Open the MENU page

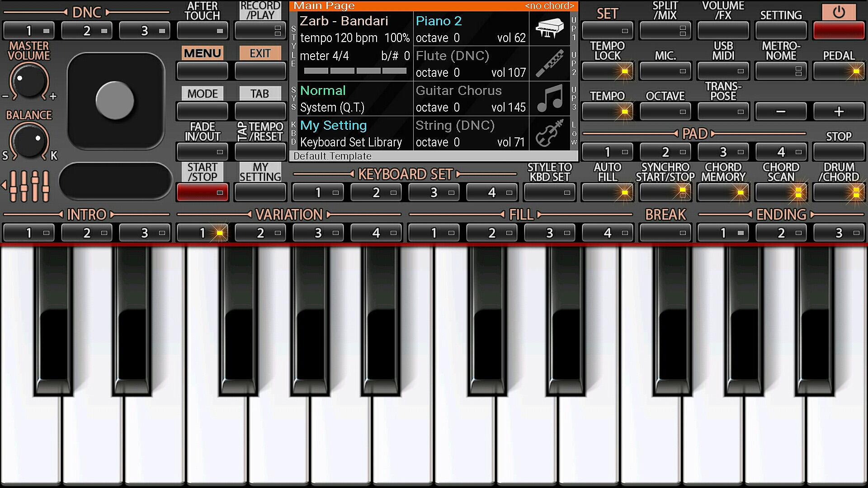click(202, 71)
